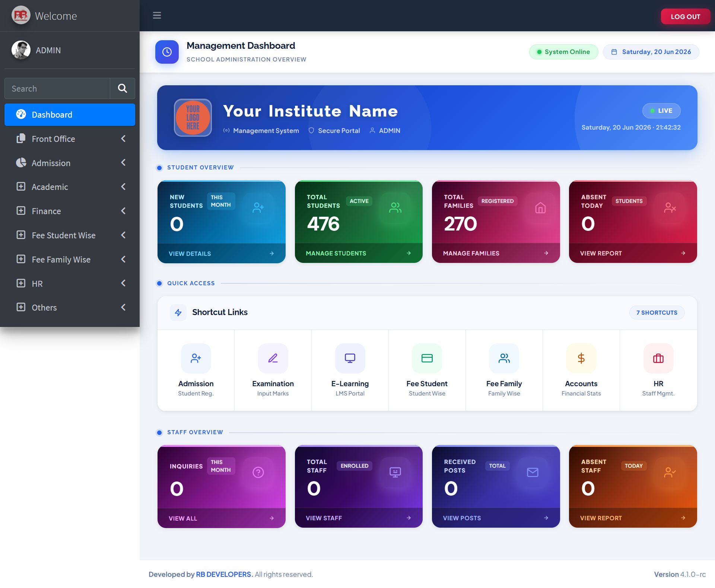The width and height of the screenshot is (715, 588).
Task: Open the HR briefcase shortcut icon
Action: pos(658,358)
